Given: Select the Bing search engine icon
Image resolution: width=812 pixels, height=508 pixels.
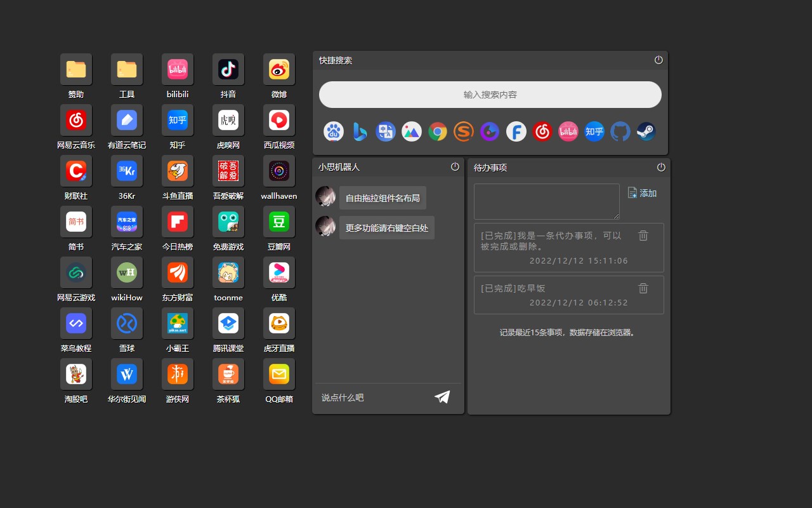Looking at the screenshot, I should pyautogui.click(x=360, y=131).
